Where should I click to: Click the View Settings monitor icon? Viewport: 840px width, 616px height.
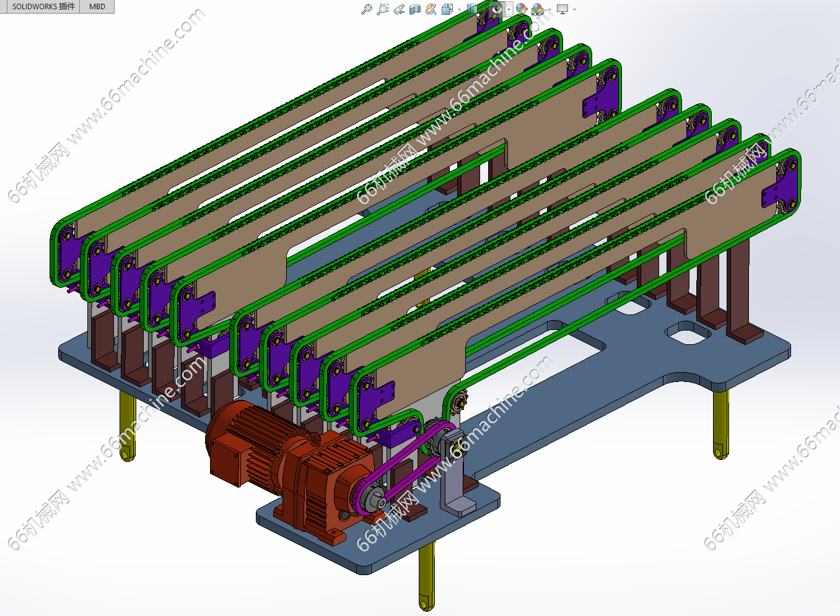(562, 9)
